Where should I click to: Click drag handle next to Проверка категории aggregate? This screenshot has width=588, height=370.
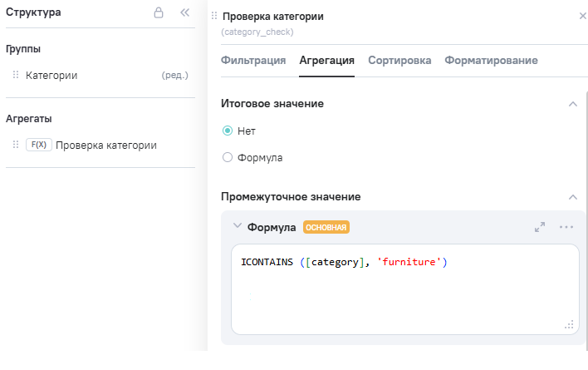point(16,145)
